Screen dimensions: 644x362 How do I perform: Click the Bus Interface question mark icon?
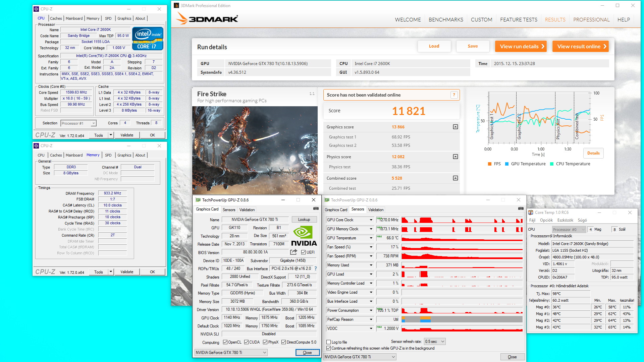(x=316, y=268)
